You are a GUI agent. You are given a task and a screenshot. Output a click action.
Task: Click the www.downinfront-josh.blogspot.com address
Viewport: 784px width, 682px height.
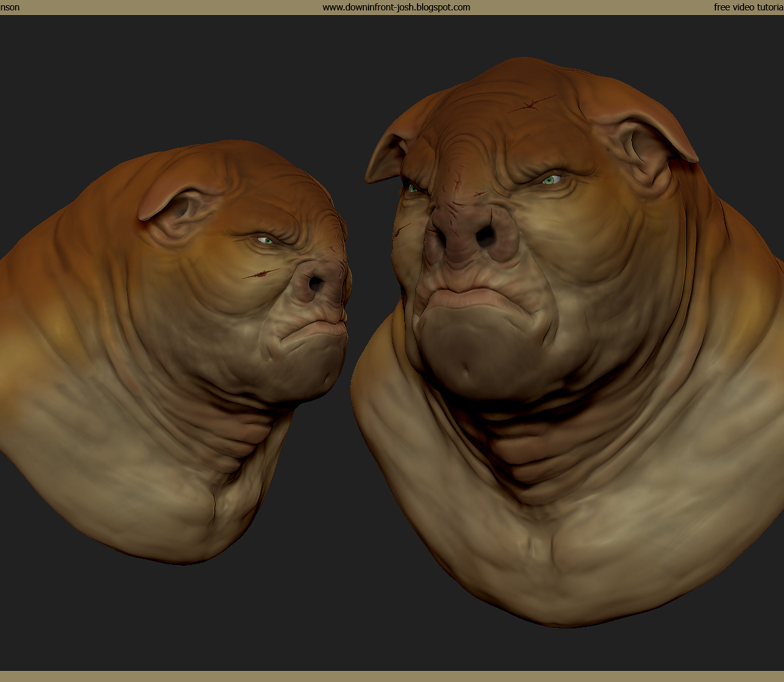pyautogui.click(x=396, y=8)
